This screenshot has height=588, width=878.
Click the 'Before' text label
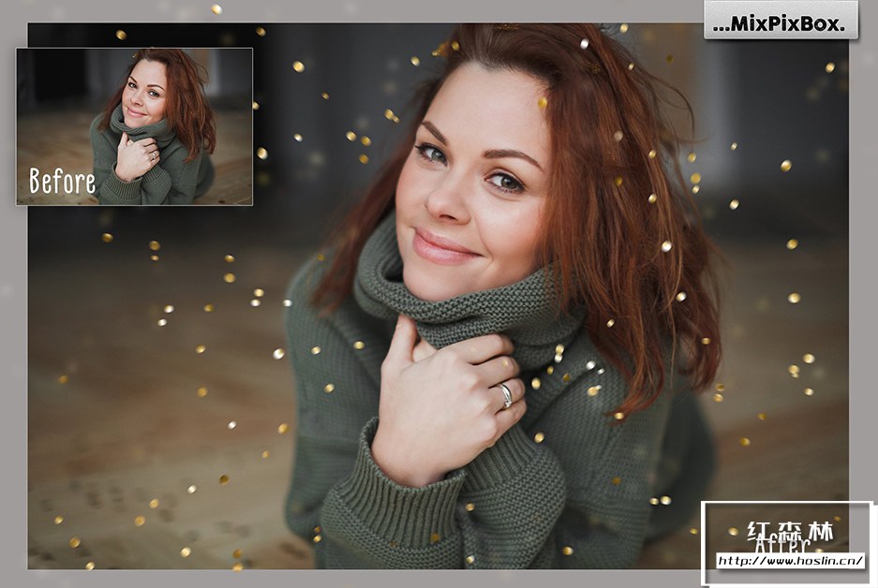pos(62,182)
